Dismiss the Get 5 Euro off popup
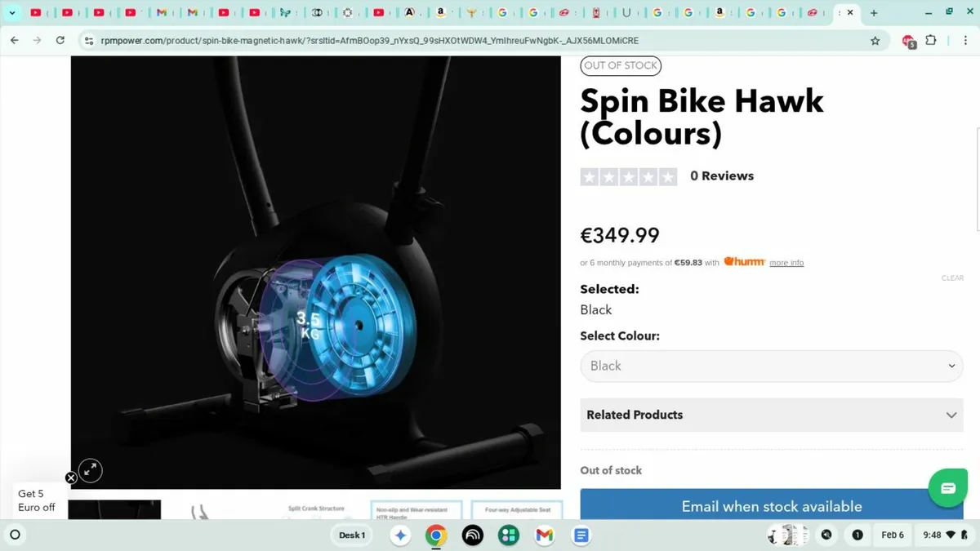The height and width of the screenshot is (551, 980). [x=71, y=478]
